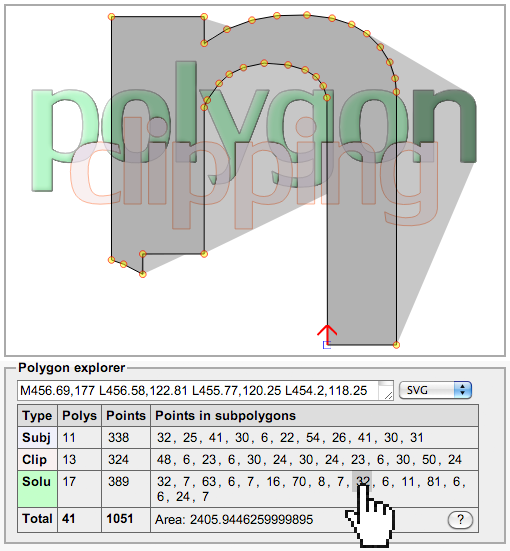The height and width of the screenshot is (551, 510).
Task: Click Subj subpolygon count 25
Action: 190,437
